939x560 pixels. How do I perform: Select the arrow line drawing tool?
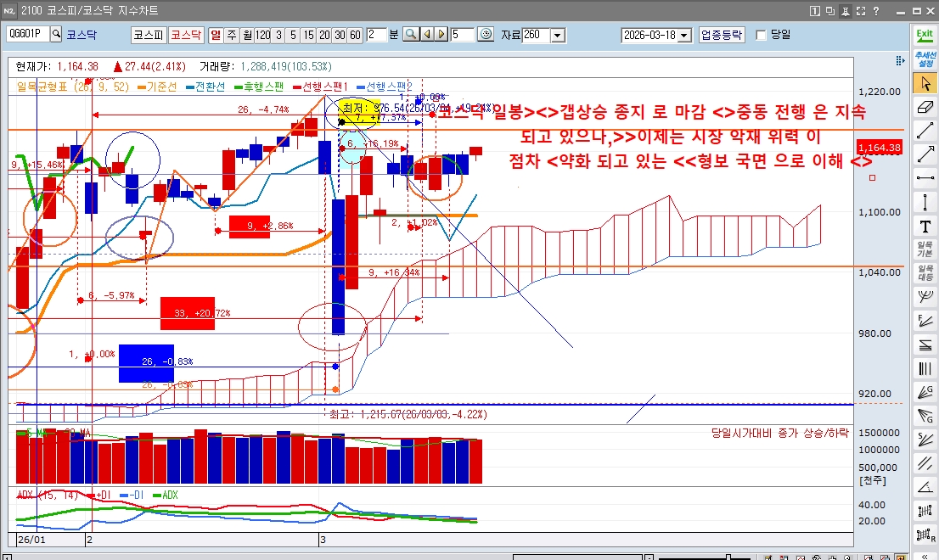tap(925, 154)
